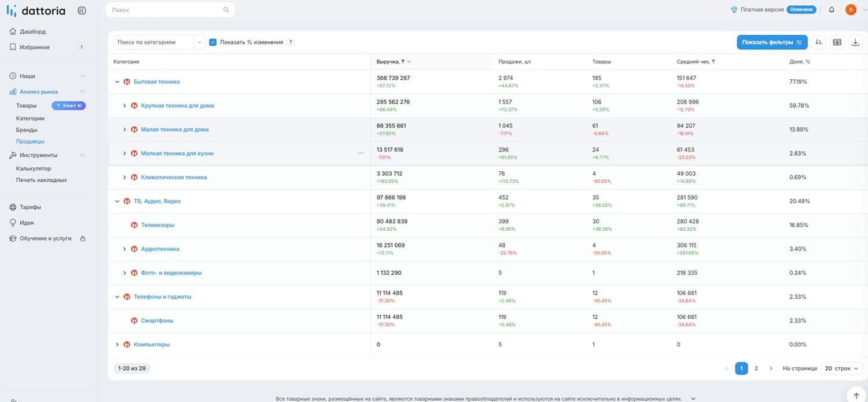868x402 pixels.
Task: Click the diamond icon near Платная версия
Action: click(734, 10)
